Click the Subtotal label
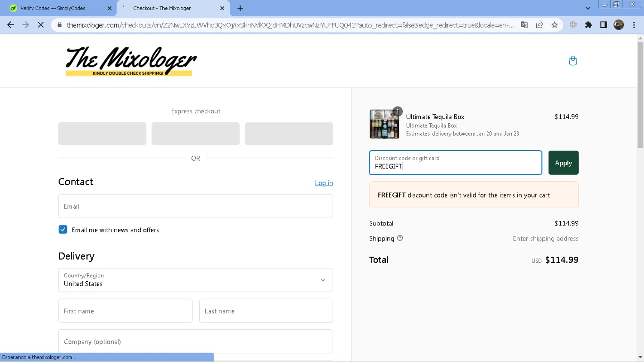This screenshot has width=644, height=362. pos(381,223)
